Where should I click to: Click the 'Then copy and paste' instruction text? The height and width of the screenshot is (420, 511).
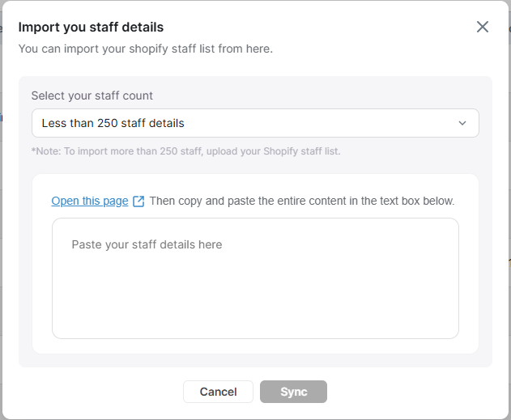pyautogui.click(x=302, y=201)
